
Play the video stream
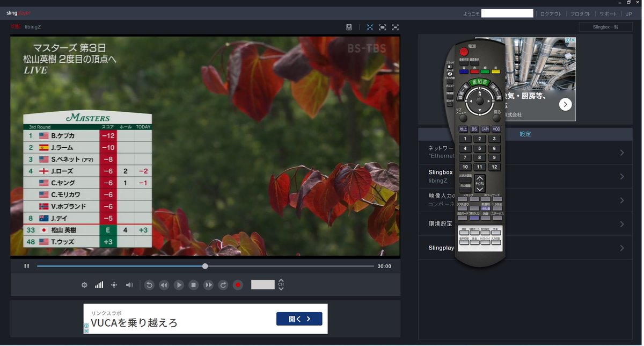coord(179,285)
